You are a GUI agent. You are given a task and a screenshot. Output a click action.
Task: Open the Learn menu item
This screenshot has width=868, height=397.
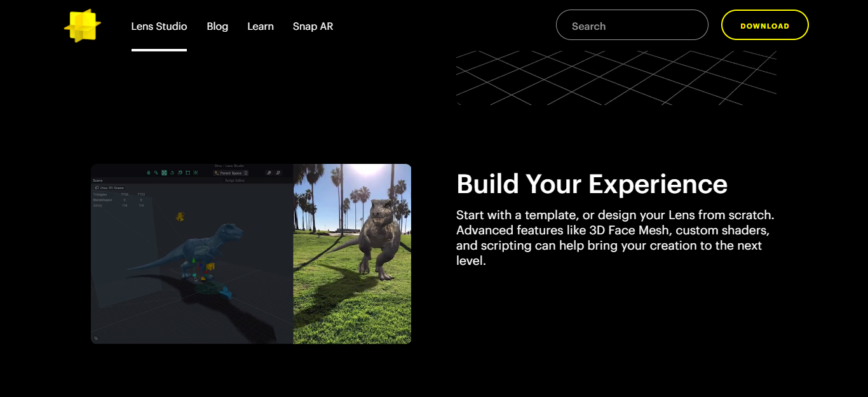pyautogui.click(x=261, y=27)
